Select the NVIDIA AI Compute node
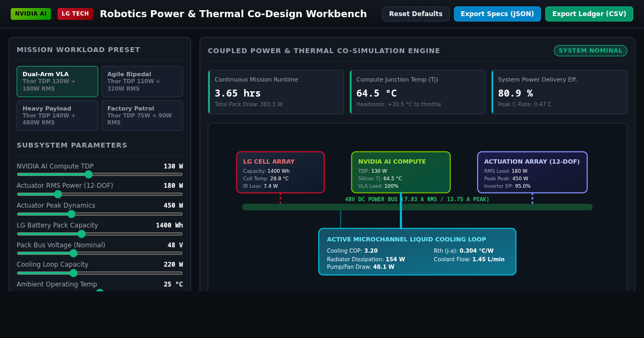Viewport: 644px width, 338px height. pos(401,172)
